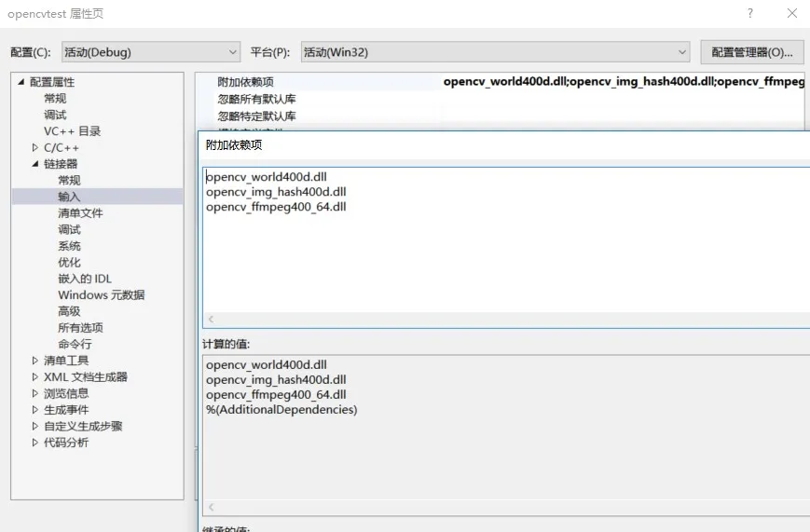Expand the 生成事件 tree node

[35, 410]
